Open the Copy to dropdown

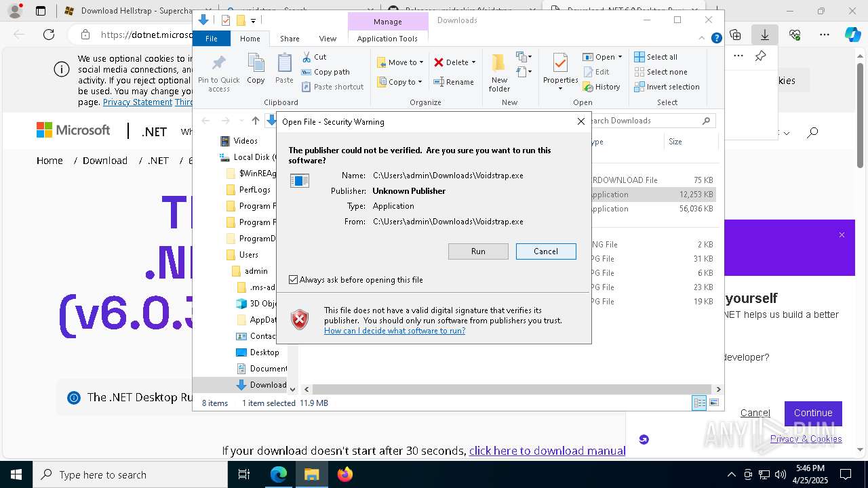pos(400,82)
